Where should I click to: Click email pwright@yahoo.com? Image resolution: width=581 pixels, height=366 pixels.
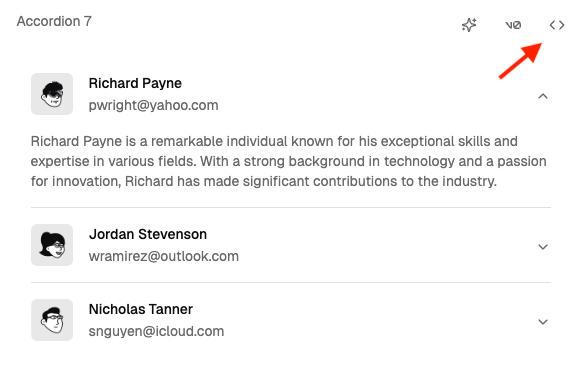tap(153, 106)
